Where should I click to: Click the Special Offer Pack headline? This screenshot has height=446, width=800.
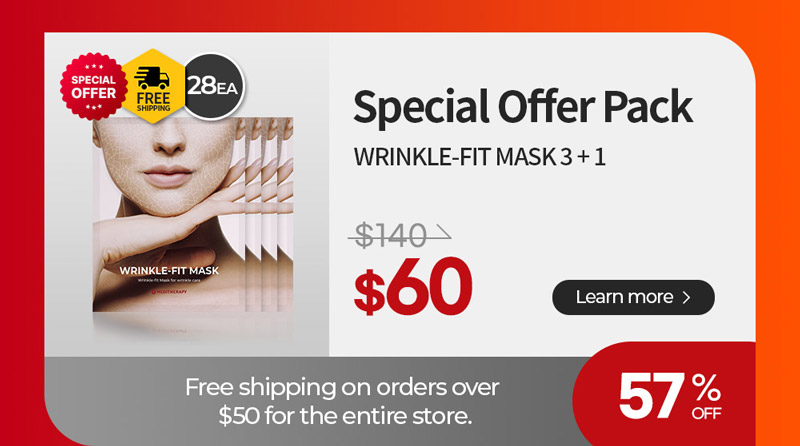[522, 107]
